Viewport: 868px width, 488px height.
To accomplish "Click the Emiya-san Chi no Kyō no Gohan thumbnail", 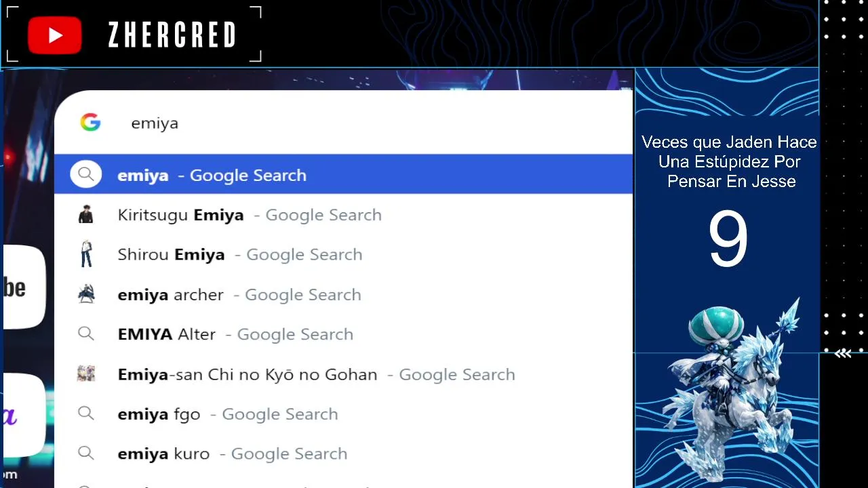I will 86,373.
